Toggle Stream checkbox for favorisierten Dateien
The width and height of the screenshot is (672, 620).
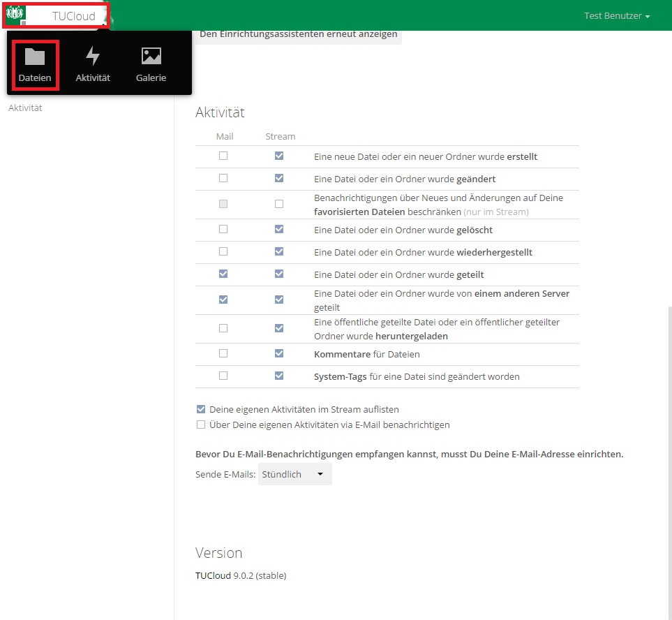(279, 205)
